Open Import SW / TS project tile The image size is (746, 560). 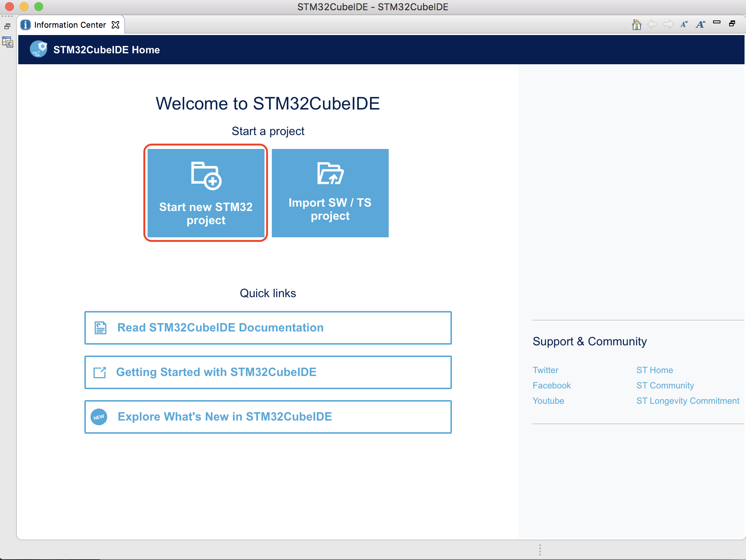pyautogui.click(x=330, y=193)
